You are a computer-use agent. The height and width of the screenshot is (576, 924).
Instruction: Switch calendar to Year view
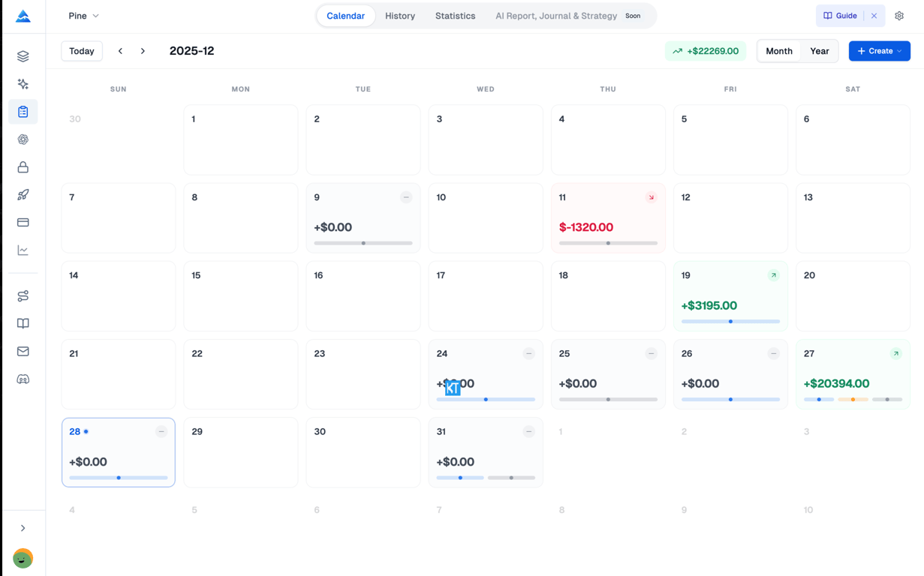[x=819, y=51]
